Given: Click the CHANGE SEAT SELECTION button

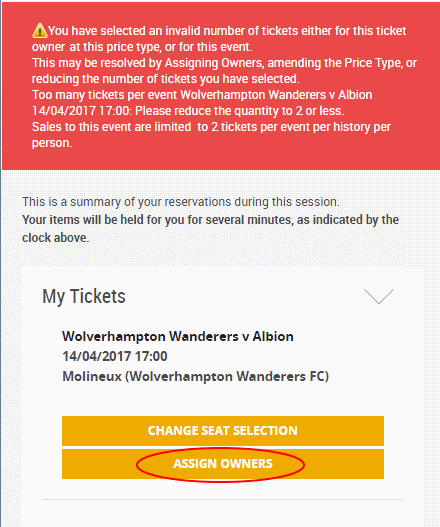Looking at the screenshot, I should (223, 431).
